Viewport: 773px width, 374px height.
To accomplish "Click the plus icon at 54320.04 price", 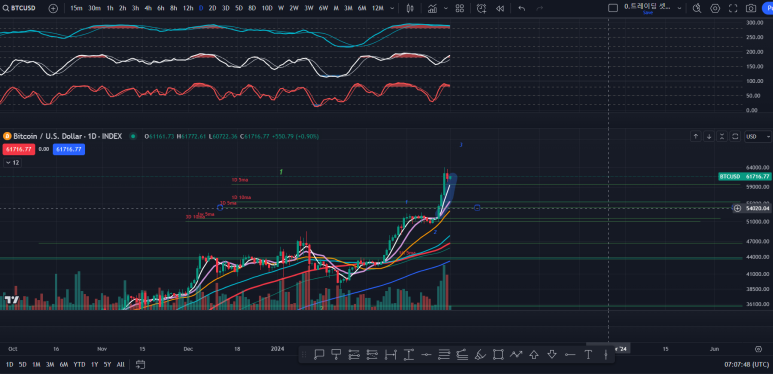I will pos(738,208).
